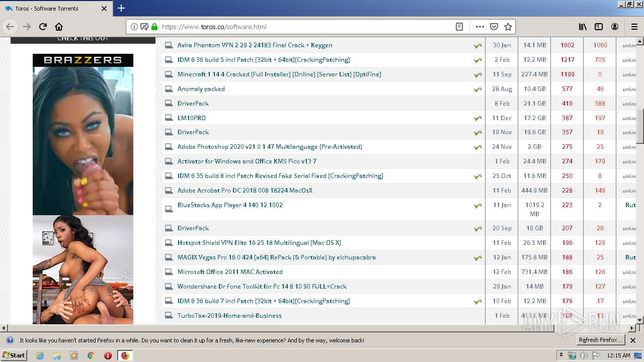Show the sidebars icon
This screenshot has width=644, height=362.
[x=599, y=27]
